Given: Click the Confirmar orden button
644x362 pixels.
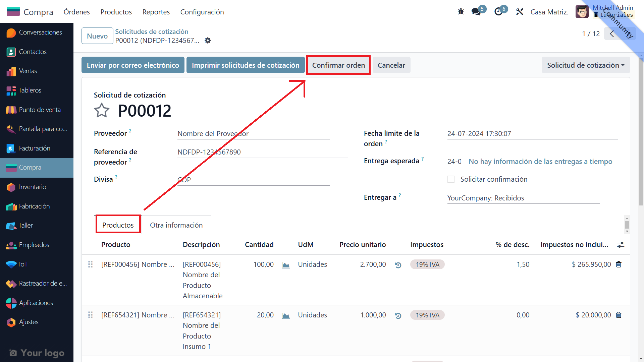Looking at the screenshot, I should click(338, 65).
